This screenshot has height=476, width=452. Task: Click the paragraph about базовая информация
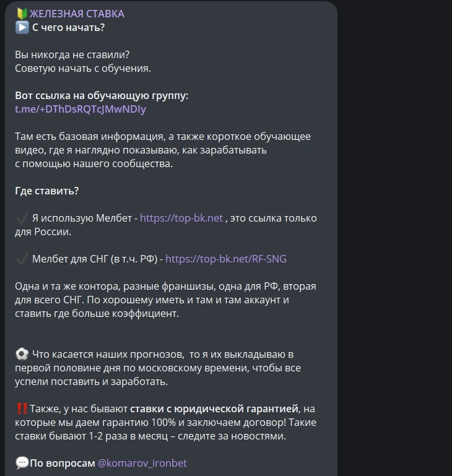163,150
